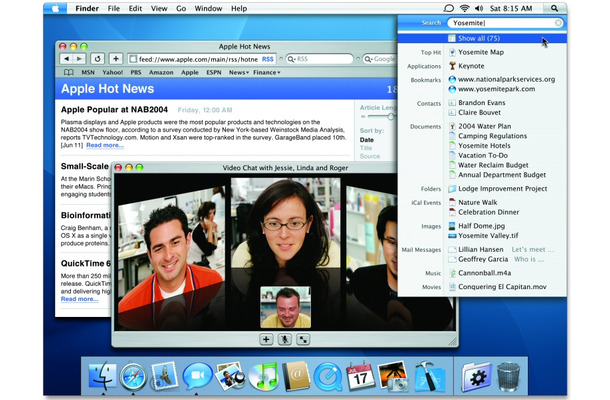Open Xcode hammer icon in the Dock

(x=427, y=376)
